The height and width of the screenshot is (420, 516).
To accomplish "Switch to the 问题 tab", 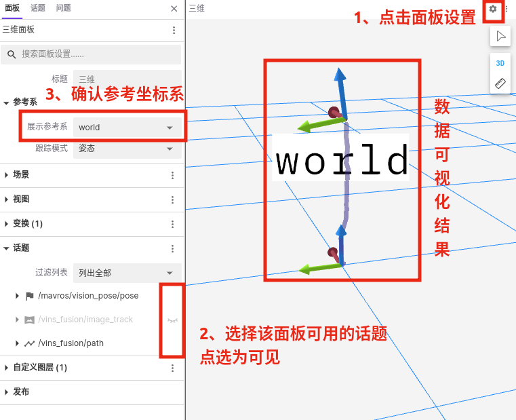I will click(63, 8).
